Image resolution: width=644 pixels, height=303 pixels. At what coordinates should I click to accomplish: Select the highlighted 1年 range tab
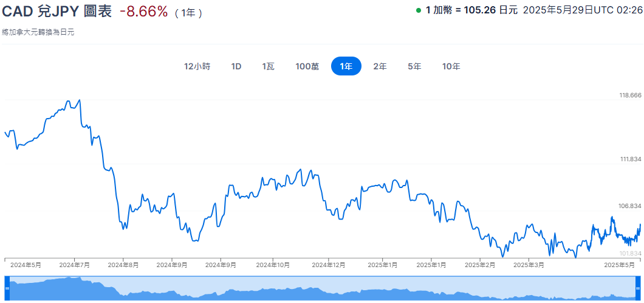[346, 66]
